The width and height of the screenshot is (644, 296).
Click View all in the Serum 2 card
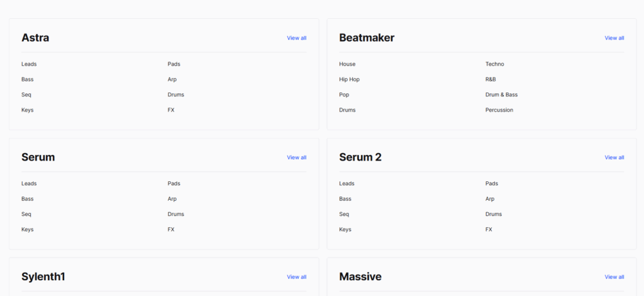coord(614,157)
